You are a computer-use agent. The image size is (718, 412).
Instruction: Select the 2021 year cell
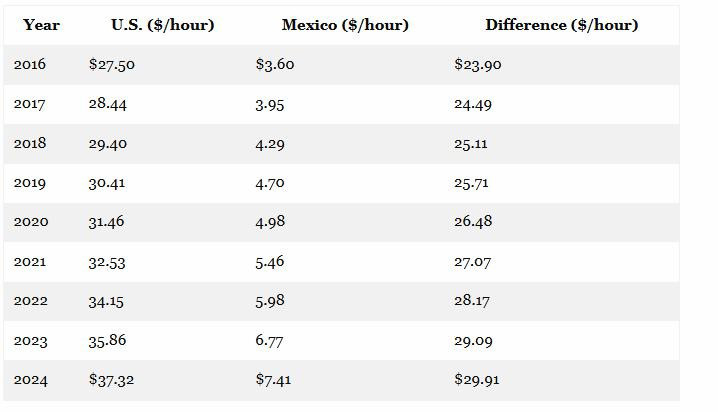click(30, 262)
